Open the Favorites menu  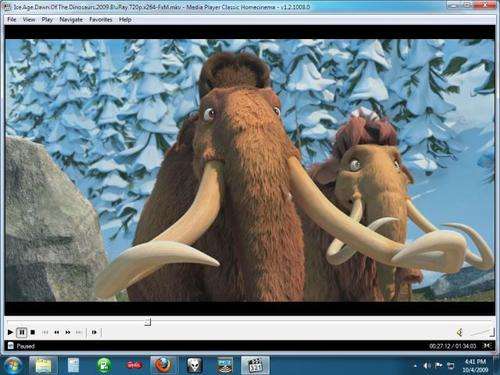click(101, 20)
